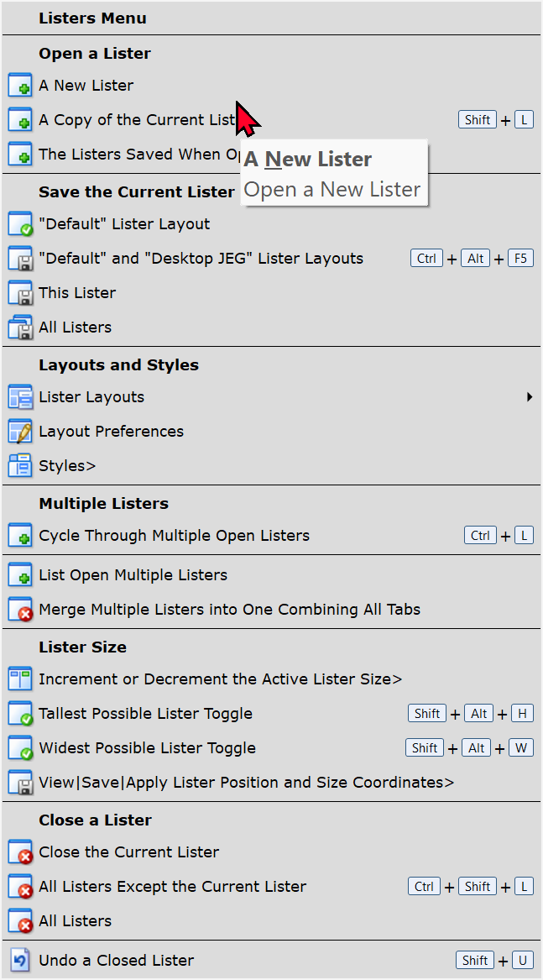Open the Styles> submenu
This screenshot has width=543, height=980.
tap(67, 466)
